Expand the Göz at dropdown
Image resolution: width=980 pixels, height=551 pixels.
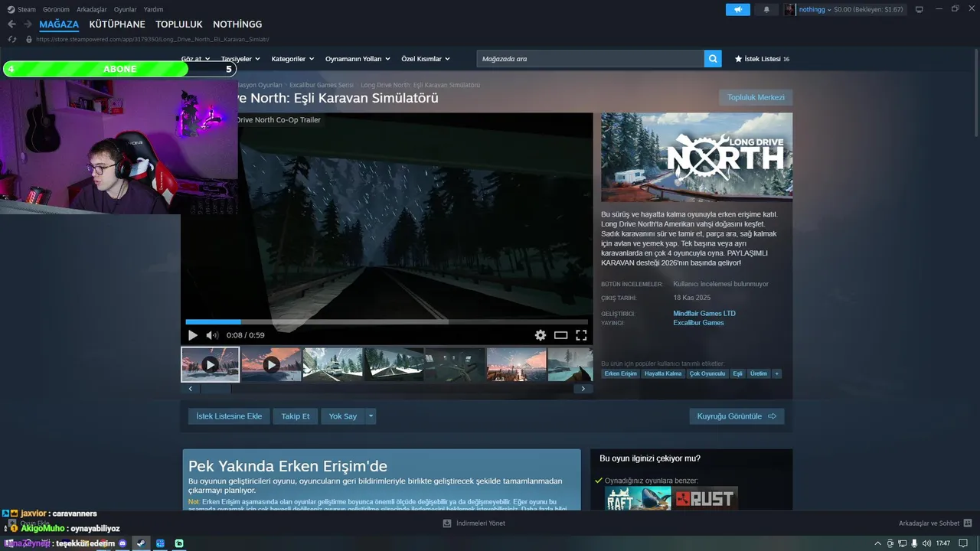click(x=195, y=59)
